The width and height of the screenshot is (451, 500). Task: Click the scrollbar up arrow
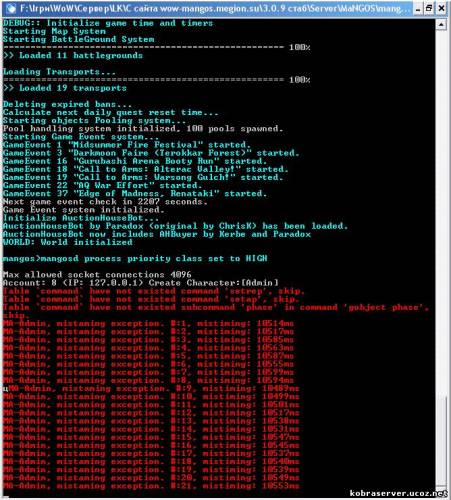[441, 25]
